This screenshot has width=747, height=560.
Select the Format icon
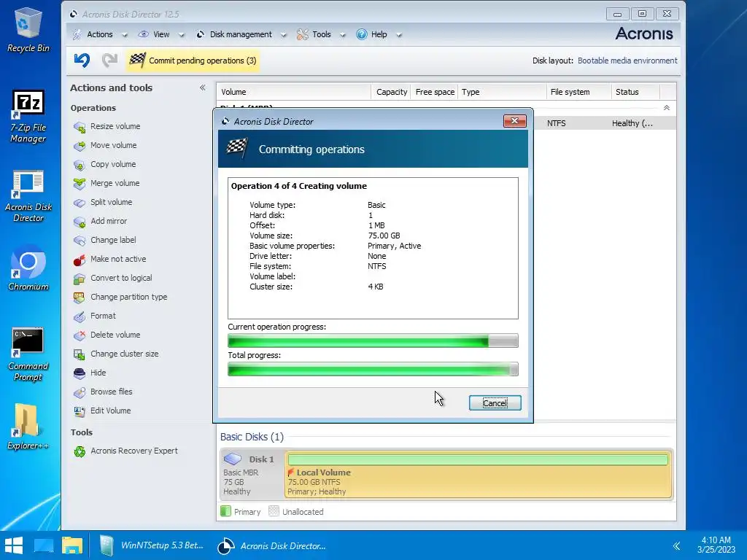(x=80, y=316)
